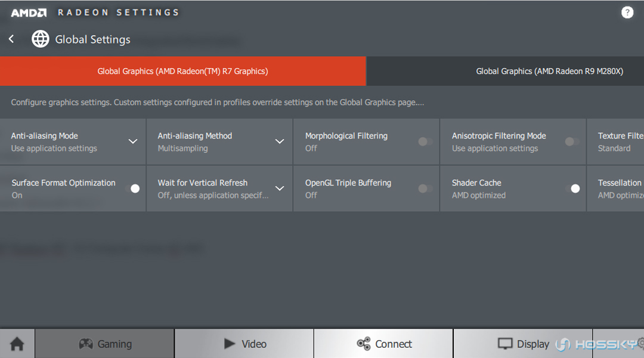644x358 pixels.
Task: Click the 'Use application settings' value under Anti-aliasing Mode
Action: point(54,149)
